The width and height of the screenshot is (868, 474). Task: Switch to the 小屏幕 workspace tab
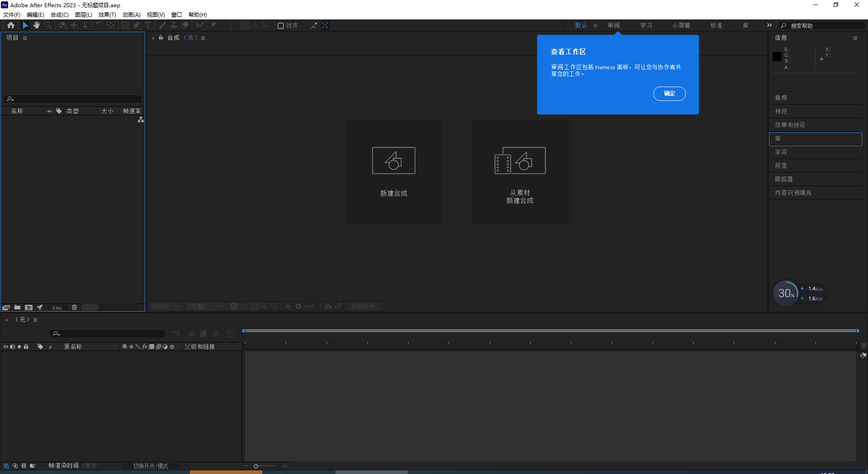(x=681, y=25)
